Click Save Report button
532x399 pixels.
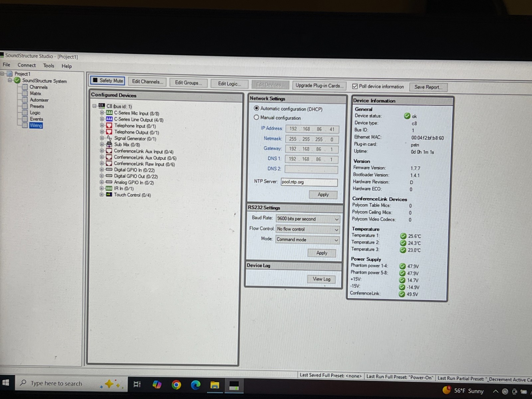click(428, 87)
